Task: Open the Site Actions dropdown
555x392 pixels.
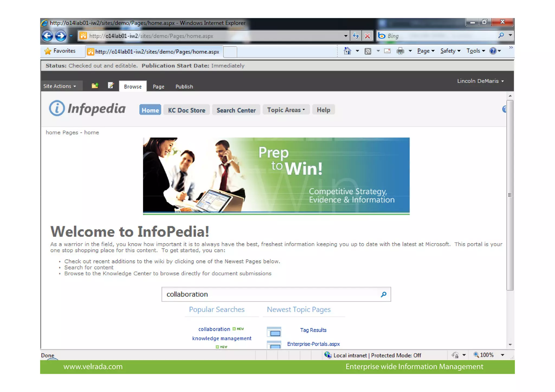Action: point(59,86)
